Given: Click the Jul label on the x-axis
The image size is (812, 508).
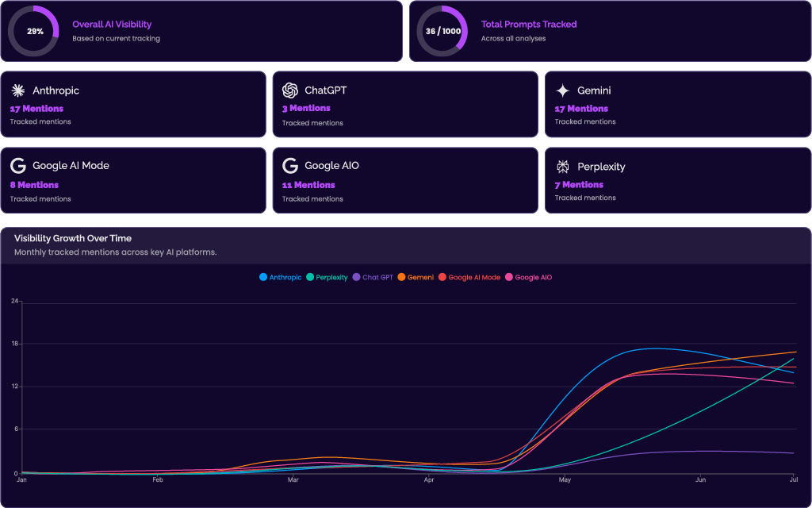Looking at the screenshot, I should pyautogui.click(x=793, y=480).
